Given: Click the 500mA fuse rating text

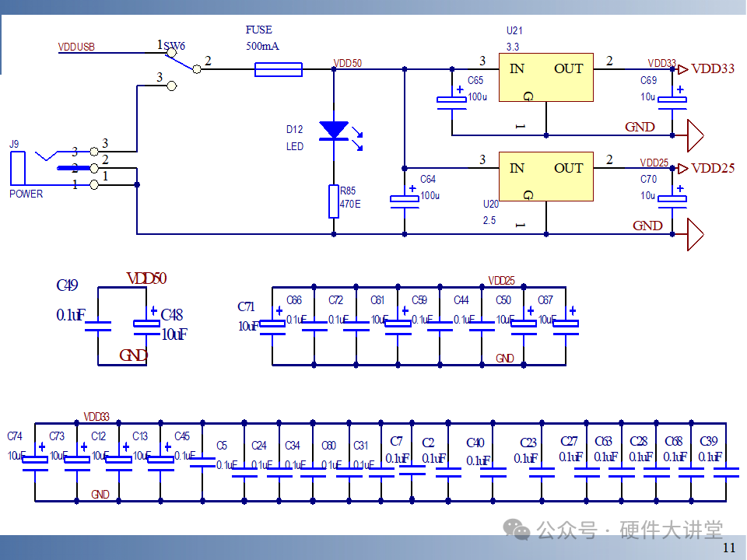Looking at the screenshot, I should click(262, 46).
